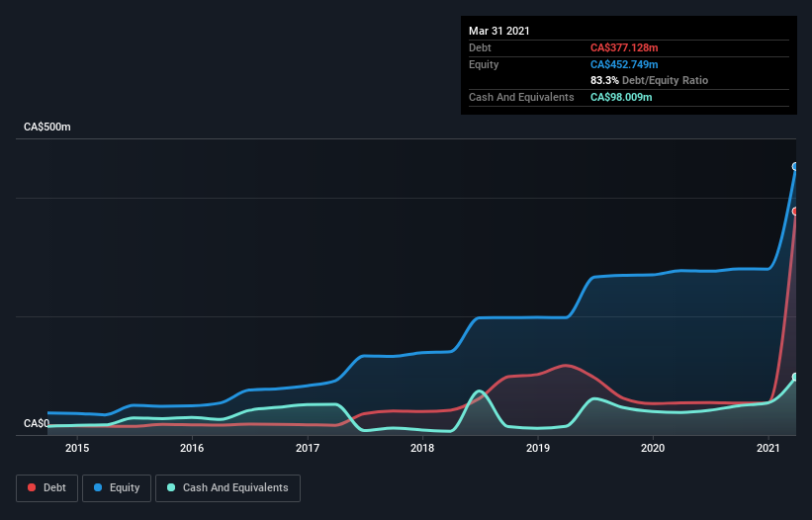Click the 2015 x-axis label
The height and width of the screenshot is (520, 812).
[x=77, y=448]
